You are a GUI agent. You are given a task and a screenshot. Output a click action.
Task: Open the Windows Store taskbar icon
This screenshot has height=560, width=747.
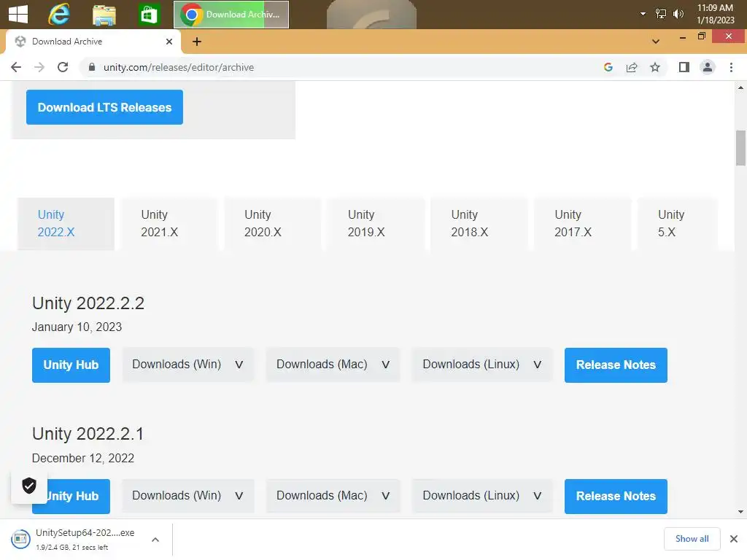point(149,15)
